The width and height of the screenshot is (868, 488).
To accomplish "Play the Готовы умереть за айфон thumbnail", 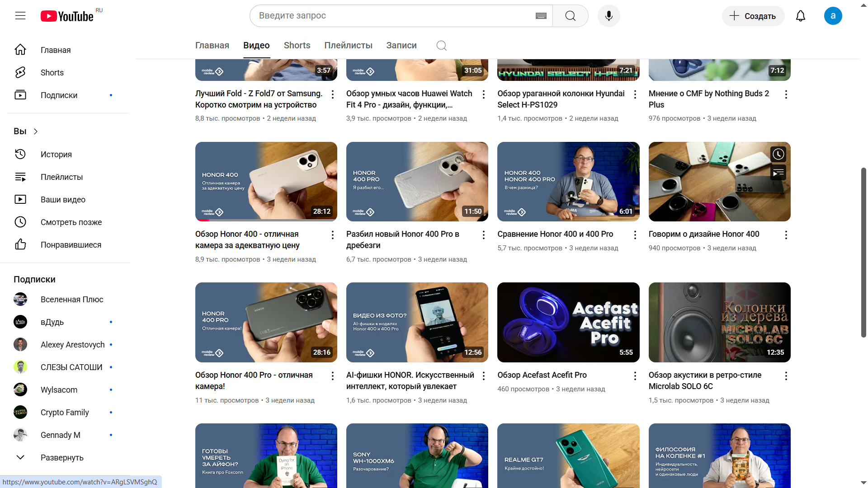I will click(x=266, y=455).
